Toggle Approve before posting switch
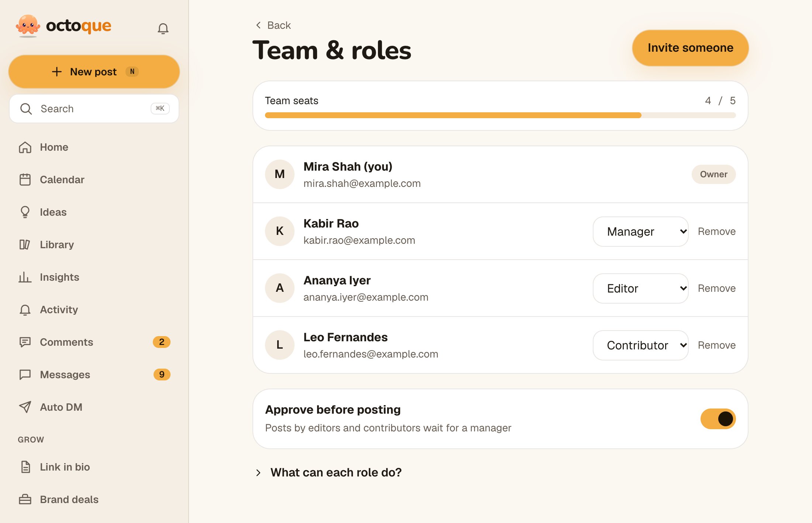This screenshot has height=523, width=812. [718, 419]
